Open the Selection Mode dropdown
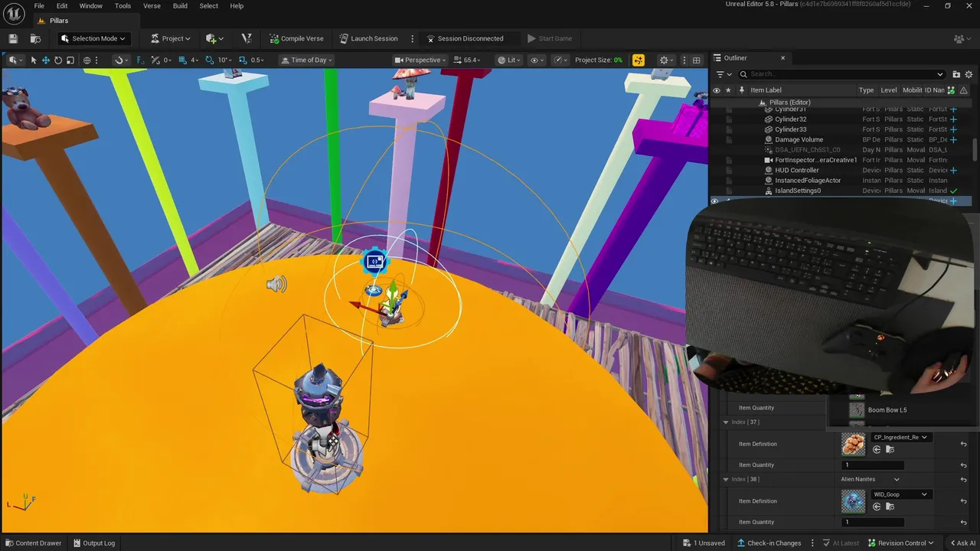 93,38
